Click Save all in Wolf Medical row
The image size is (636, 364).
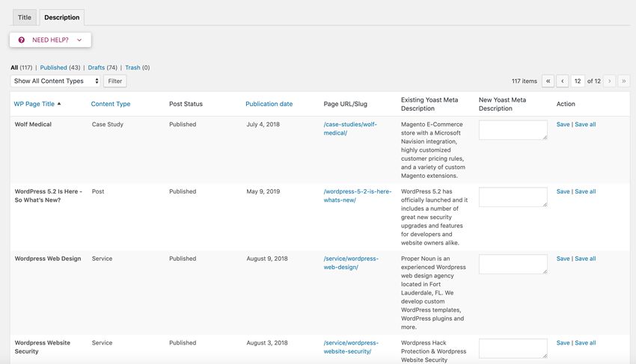585,124
